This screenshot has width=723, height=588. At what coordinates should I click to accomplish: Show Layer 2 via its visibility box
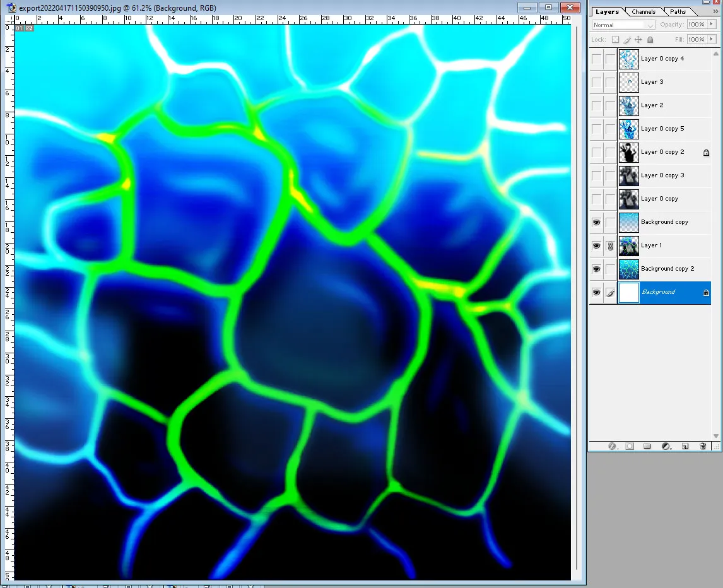coord(596,105)
